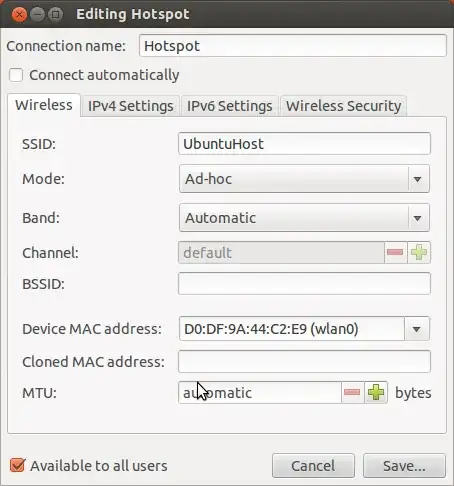Focus the SSID field containing UbuntuHost
Screen dimensions: 454x486
click(304, 144)
